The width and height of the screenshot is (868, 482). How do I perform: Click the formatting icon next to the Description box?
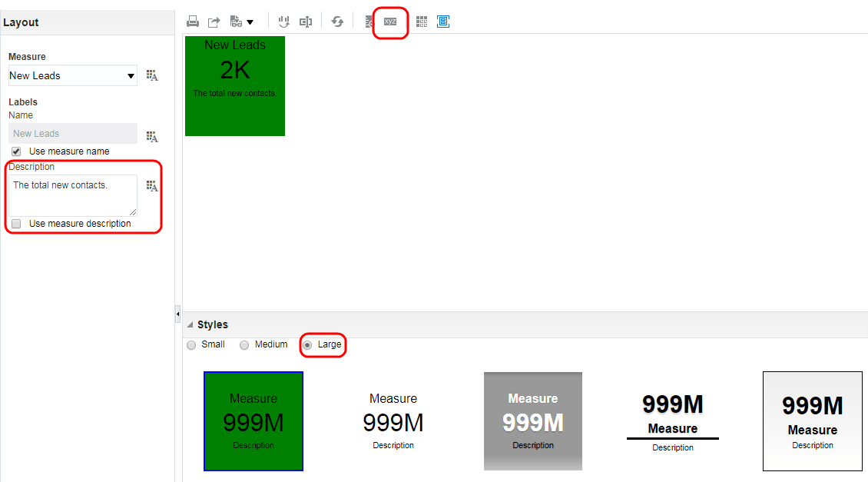tap(152, 185)
